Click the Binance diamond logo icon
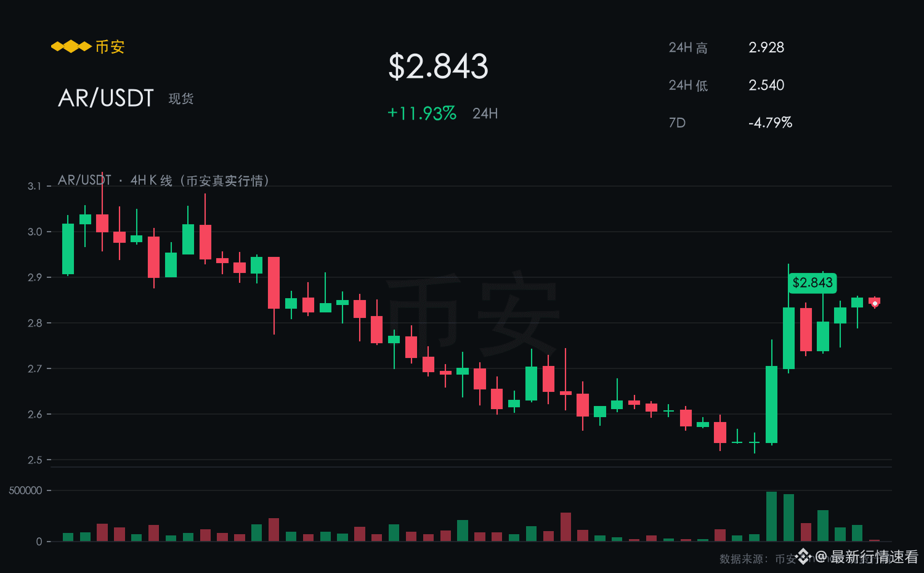This screenshot has height=573, width=924. (x=71, y=47)
